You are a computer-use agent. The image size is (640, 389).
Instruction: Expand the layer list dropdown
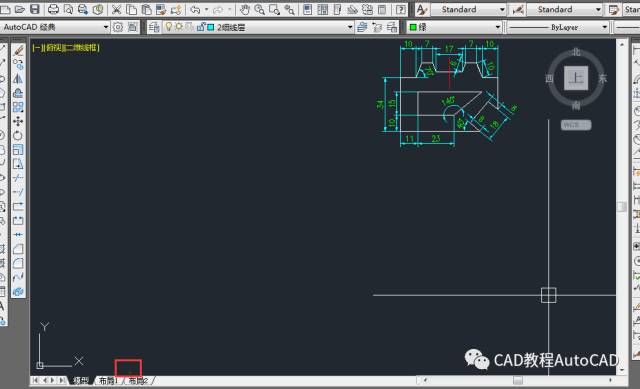point(350,27)
